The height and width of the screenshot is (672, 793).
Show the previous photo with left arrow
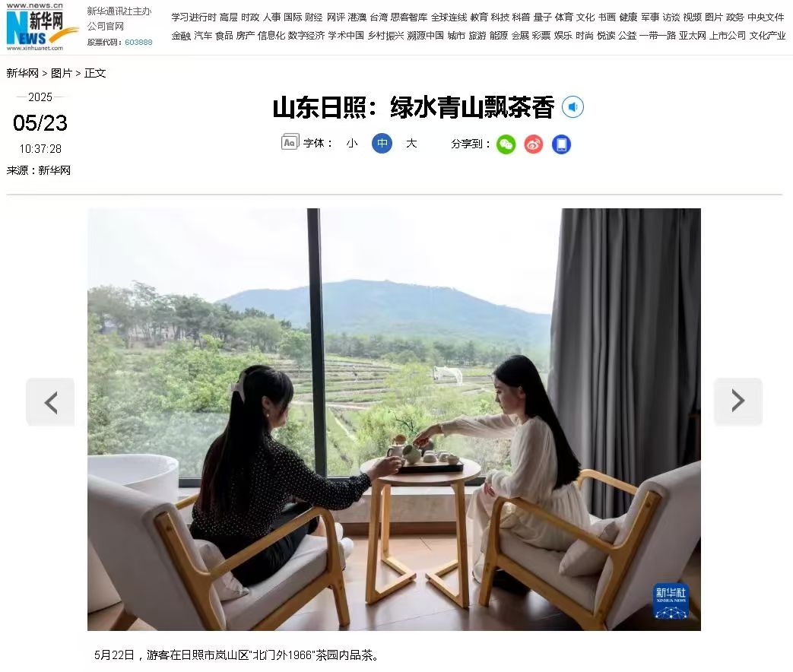tap(51, 402)
